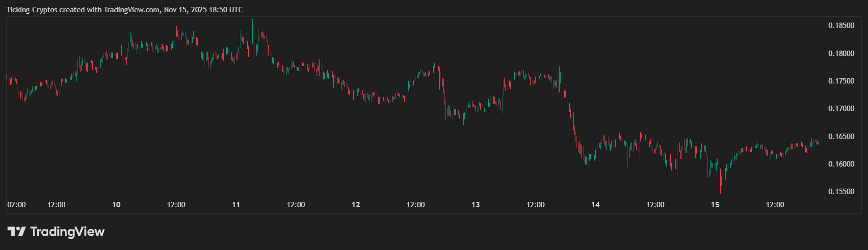
Task: Select the 0.18500 price axis label
Action: 841,26
